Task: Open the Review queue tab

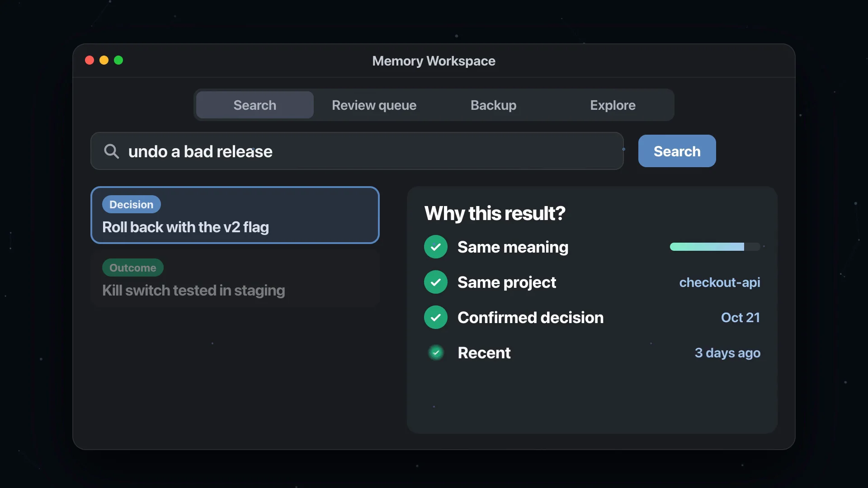Action: pyautogui.click(x=374, y=105)
